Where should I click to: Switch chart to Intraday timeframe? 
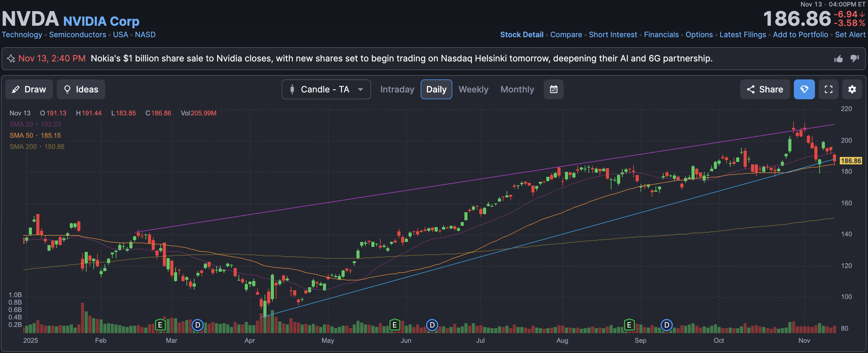tap(397, 89)
